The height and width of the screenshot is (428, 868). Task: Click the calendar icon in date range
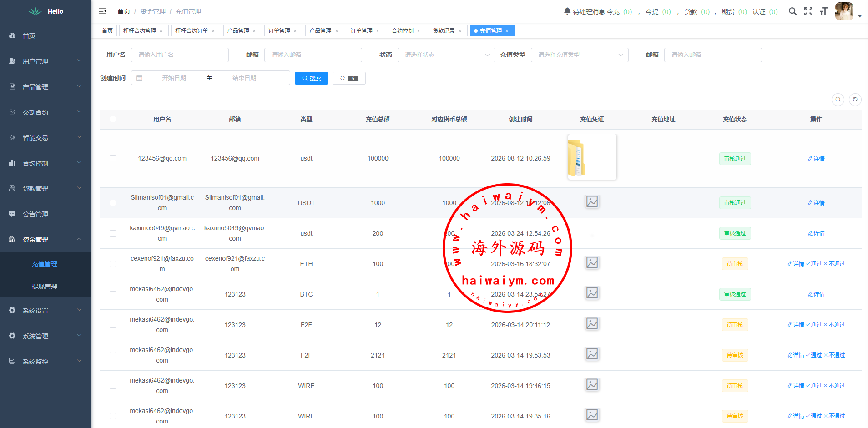(140, 78)
